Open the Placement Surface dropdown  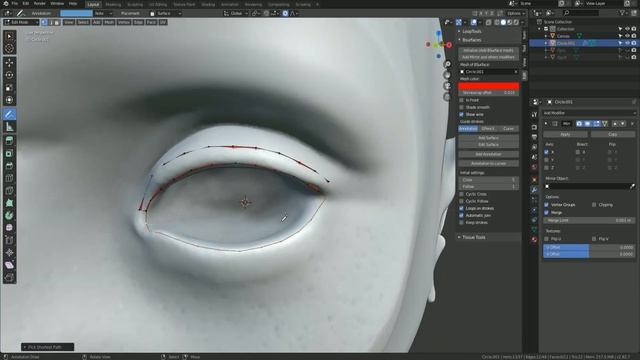coord(166,13)
